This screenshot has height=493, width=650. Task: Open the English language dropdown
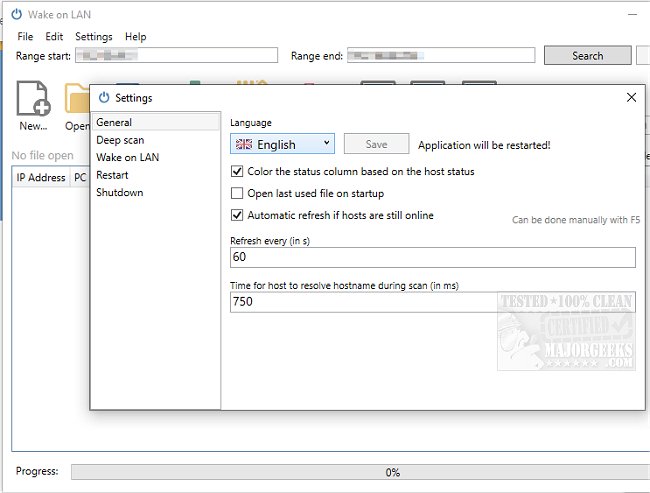pyautogui.click(x=282, y=144)
